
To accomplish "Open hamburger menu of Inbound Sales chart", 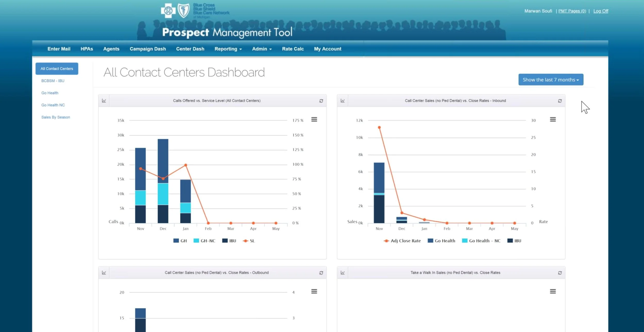I will tap(553, 119).
